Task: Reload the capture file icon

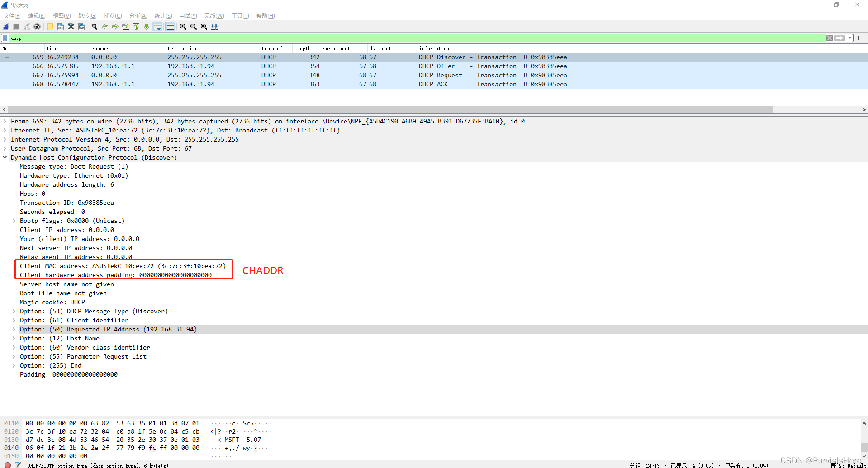Action: pos(81,27)
